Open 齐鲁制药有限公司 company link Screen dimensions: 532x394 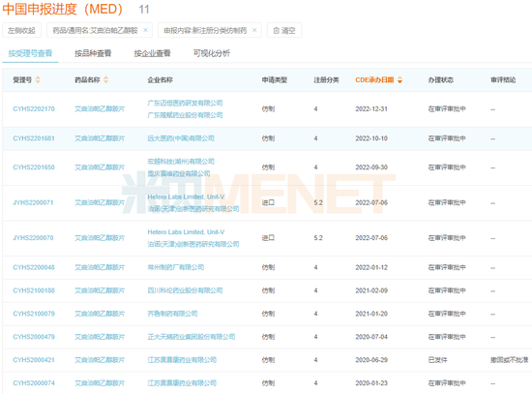pyautogui.click(x=172, y=314)
